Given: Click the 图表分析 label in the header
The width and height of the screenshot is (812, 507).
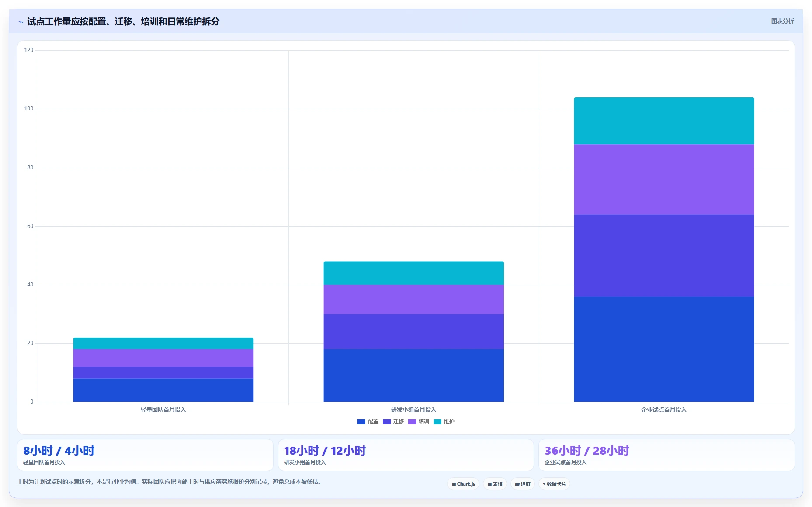Looking at the screenshot, I should 782,21.
